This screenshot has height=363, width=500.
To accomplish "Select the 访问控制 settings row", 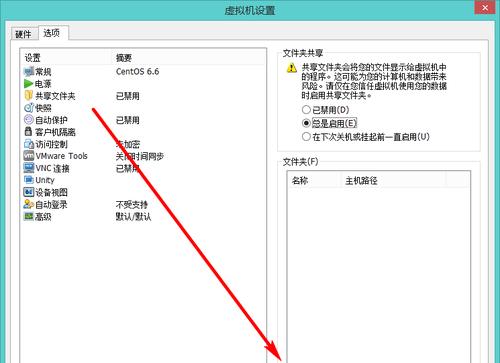I will (143, 144).
